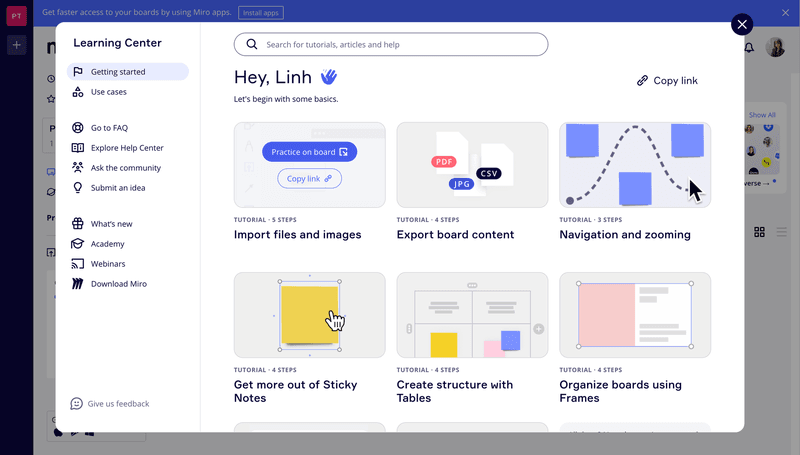The height and width of the screenshot is (455, 800).
Task: Click the graduation cap icon beside Academy
Action: point(78,244)
